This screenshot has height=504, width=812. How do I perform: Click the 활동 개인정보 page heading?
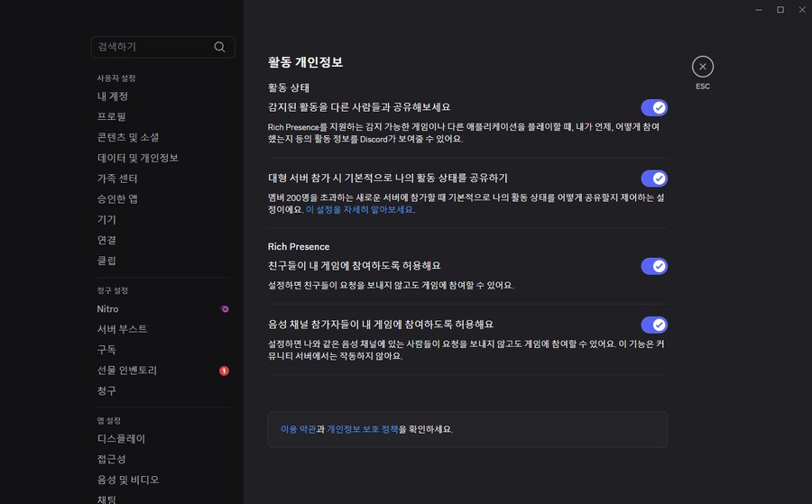pyautogui.click(x=305, y=62)
